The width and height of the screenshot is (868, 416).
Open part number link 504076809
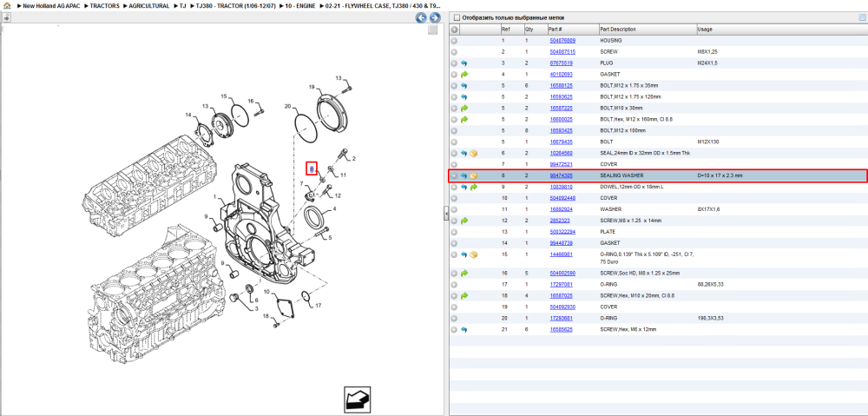click(562, 41)
